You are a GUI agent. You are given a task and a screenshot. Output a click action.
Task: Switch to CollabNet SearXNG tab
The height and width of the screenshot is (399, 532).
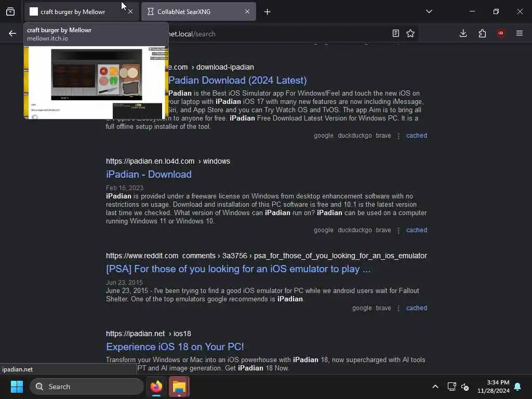tap(198, 11)
